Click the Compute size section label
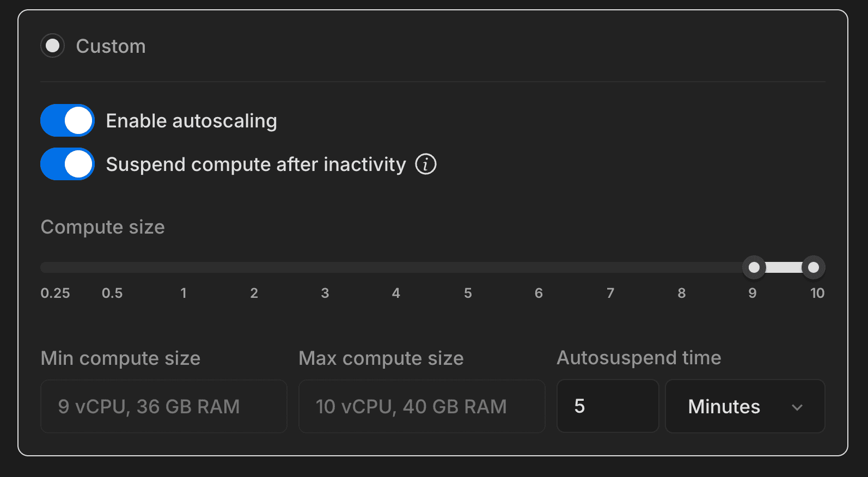Screen dimensions: 868x477 [x=102, y=227]
